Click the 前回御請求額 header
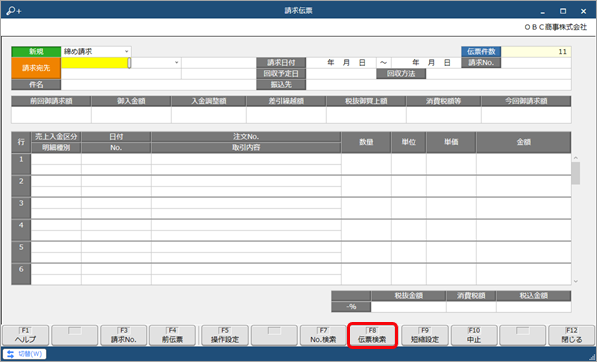Screen dimensions: 597x362 pyautogui.click(x=51, y=101)
